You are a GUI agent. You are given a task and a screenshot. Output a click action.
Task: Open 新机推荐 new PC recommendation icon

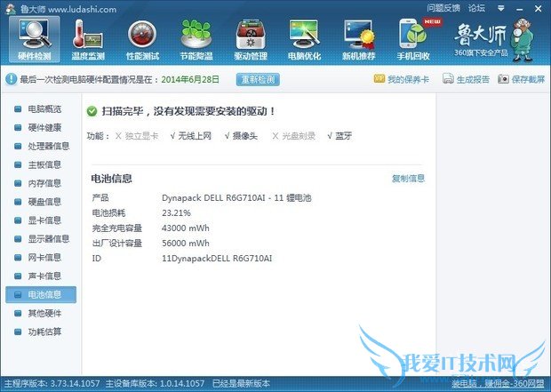(359, 39)
